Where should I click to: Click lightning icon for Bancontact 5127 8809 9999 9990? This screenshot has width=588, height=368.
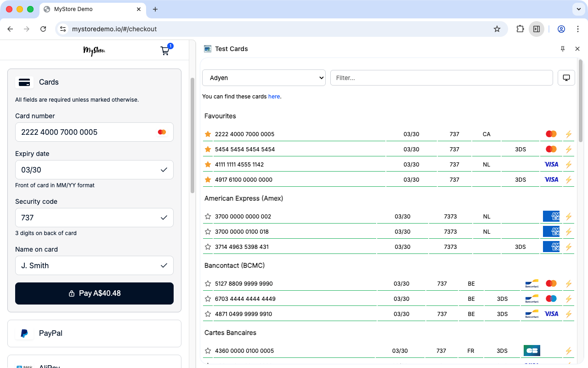click(568, 284)
